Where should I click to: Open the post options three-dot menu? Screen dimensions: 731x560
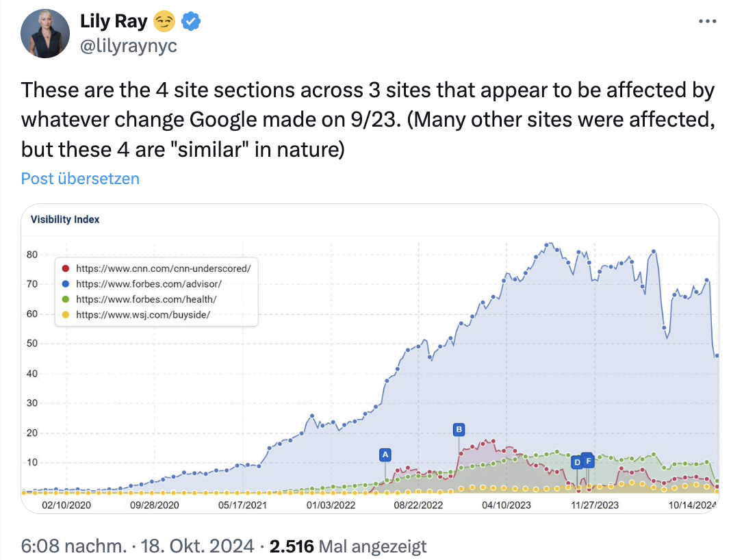point(706,21)
